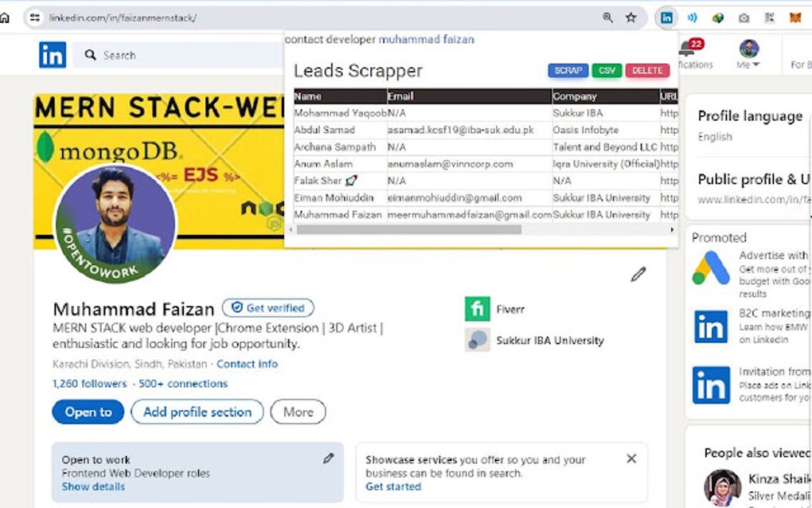Bookmark the page with the star icon
The image size is (812, 508).
pyautogui.click(x=630, y=17)
